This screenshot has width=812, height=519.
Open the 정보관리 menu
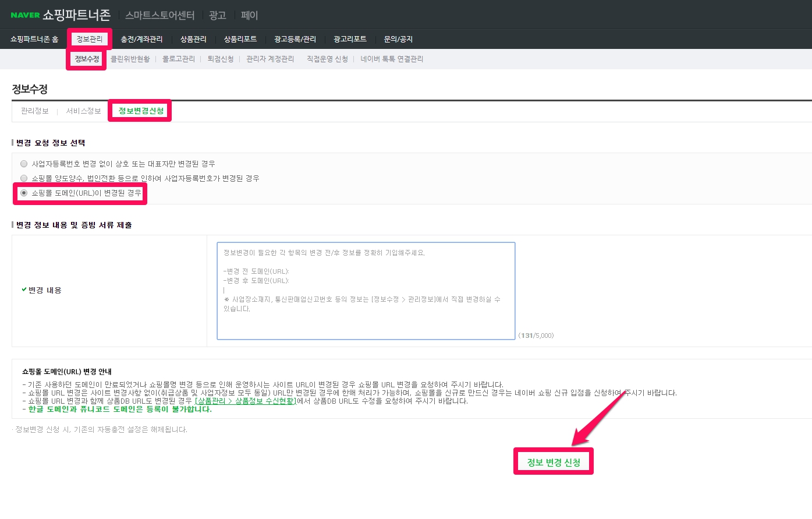[90, 39]
